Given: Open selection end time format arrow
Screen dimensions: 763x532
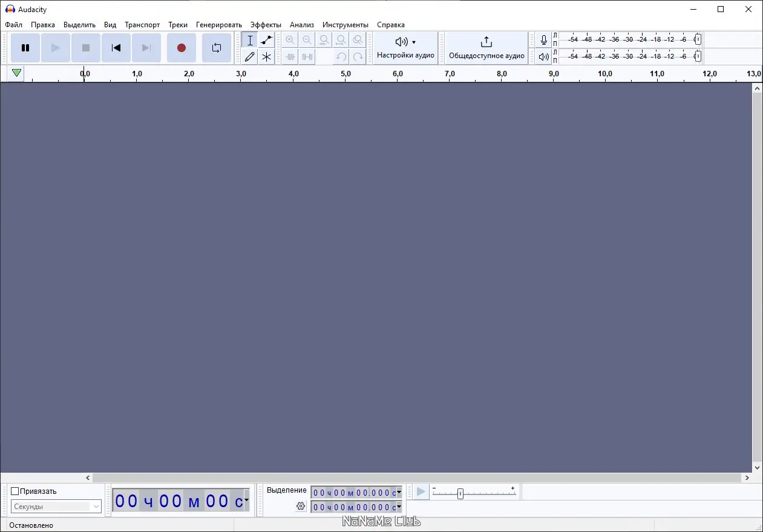Looking at the screenshot, I should point(399,507).
